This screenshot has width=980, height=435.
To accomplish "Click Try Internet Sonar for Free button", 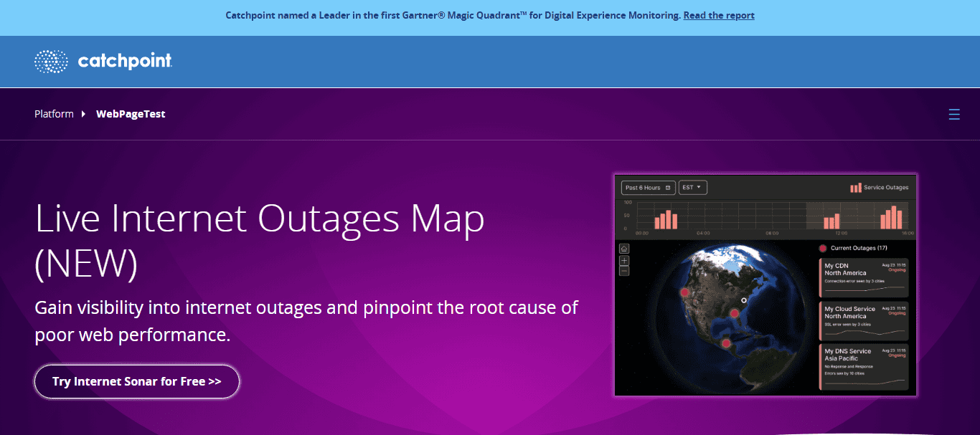I will pyautogui.click(x=136, y=381).
